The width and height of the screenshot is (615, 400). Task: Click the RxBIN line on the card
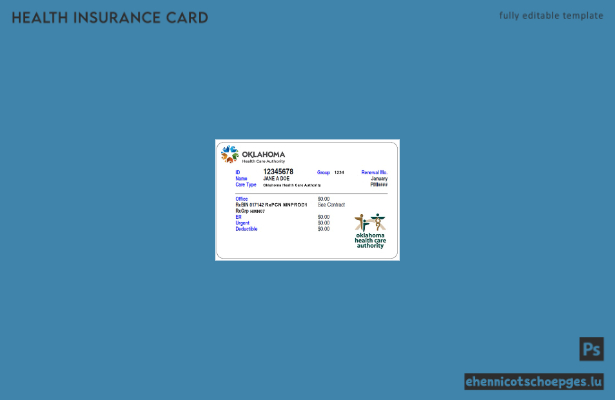tap(271, 205)
